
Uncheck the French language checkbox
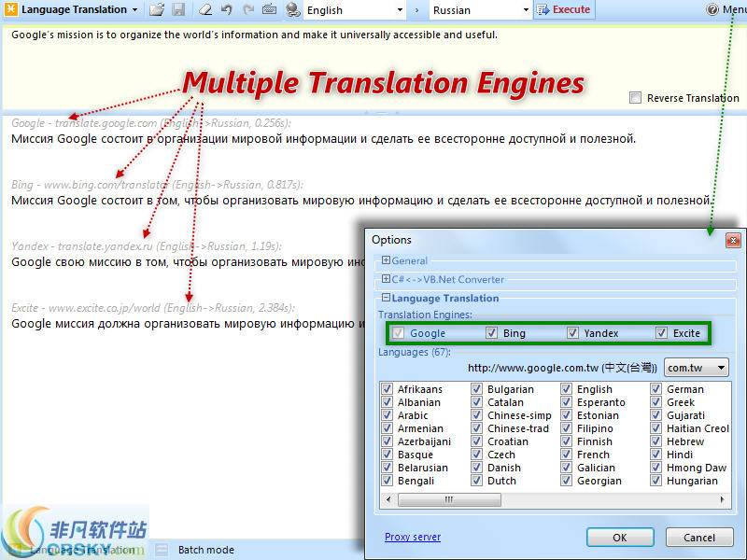click(x=566, y=454)
